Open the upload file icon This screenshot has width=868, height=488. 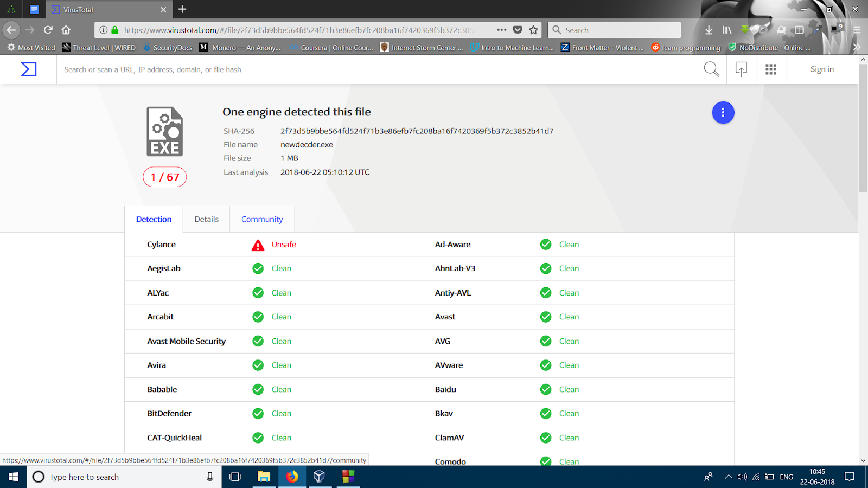tap(741, 69)
